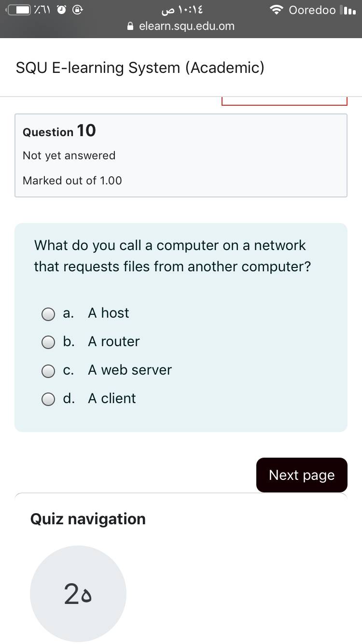The width and height of the screenshot is (362, 644).
Task: Mark radio button for option c
Action: click(x=48, y=371)
